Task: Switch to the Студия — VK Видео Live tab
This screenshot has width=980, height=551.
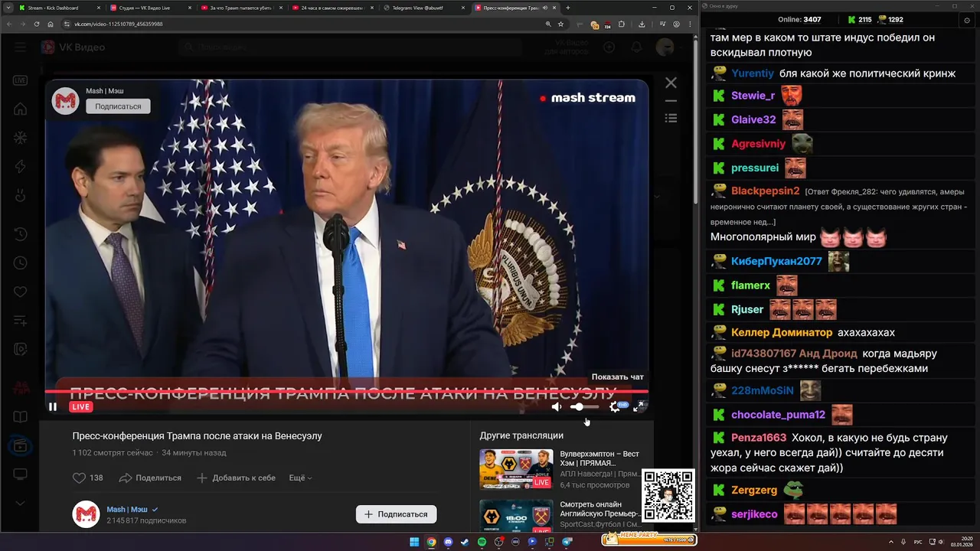Action: point(149,8)
